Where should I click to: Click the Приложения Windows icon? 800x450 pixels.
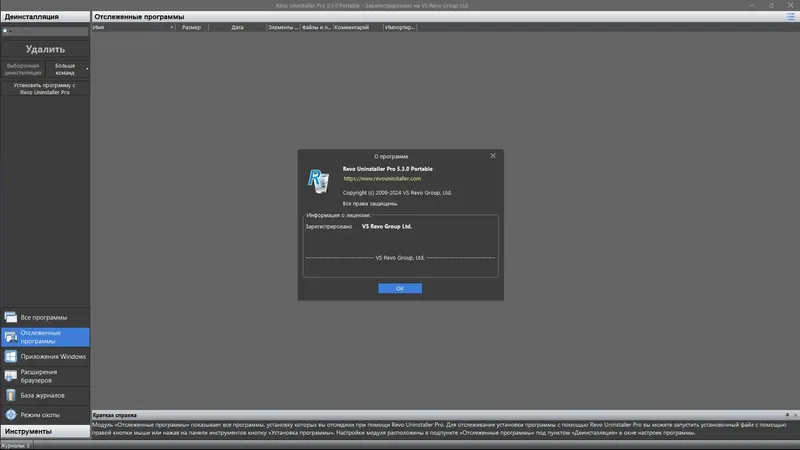pyautogui.click(x=11, y=357)
